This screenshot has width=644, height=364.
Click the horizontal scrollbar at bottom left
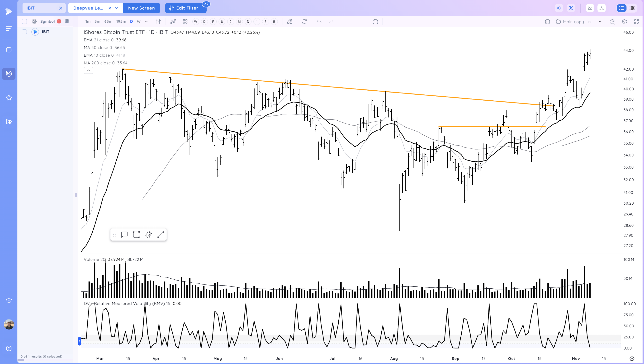(x=21, y=360)
